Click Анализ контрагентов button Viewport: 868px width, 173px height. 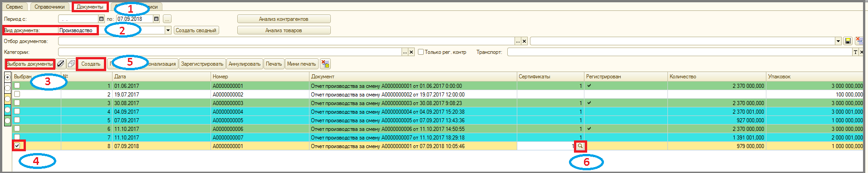coord(284,19)
